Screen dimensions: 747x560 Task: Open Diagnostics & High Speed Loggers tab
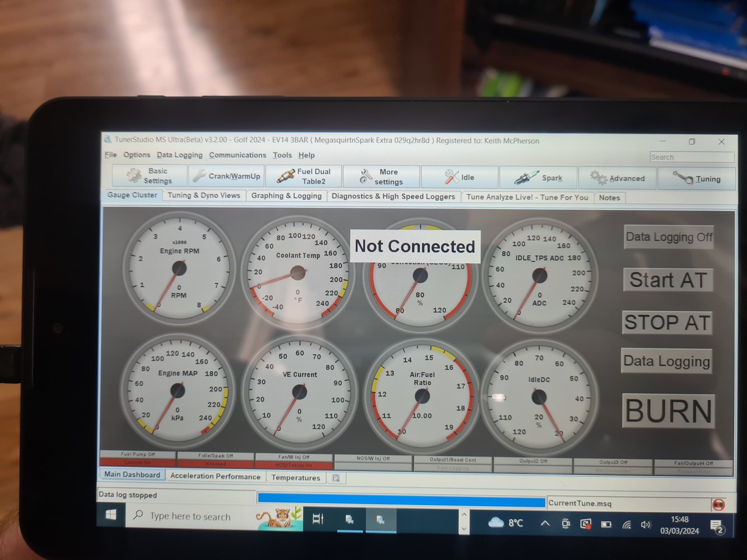[x=393, y=196]
